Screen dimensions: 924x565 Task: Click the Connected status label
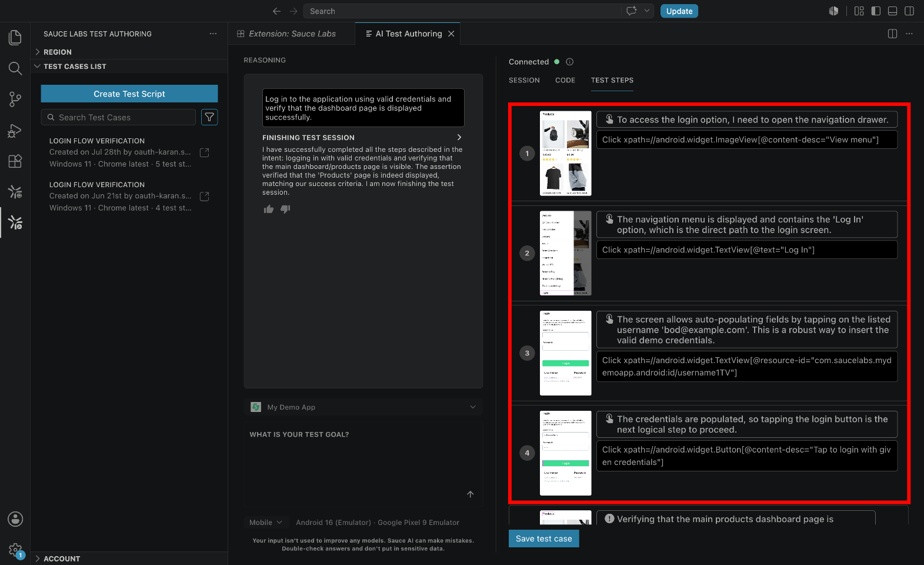529,62
